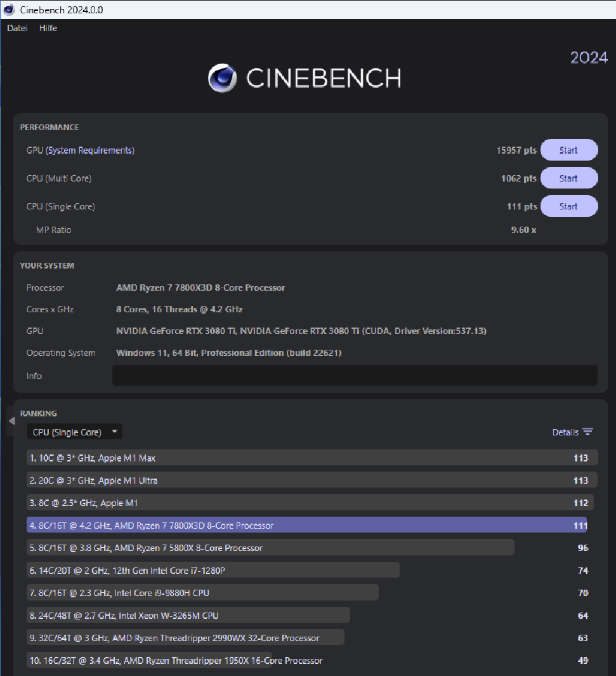Click the 2024 version label
Viewport: 616px width, 676px height.
click(589, 57)
